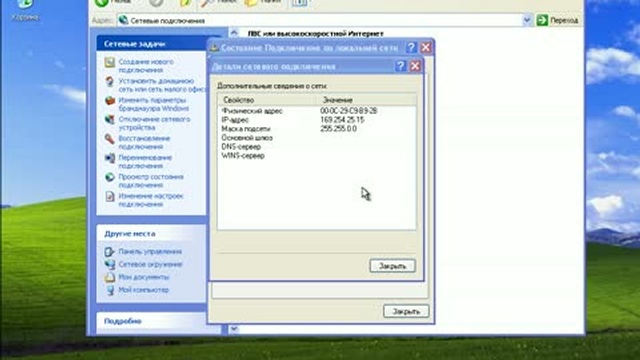Click the icon next to Создание нового подключения
Viewport: 640px width, 360px height.
[x=109, y=62]
